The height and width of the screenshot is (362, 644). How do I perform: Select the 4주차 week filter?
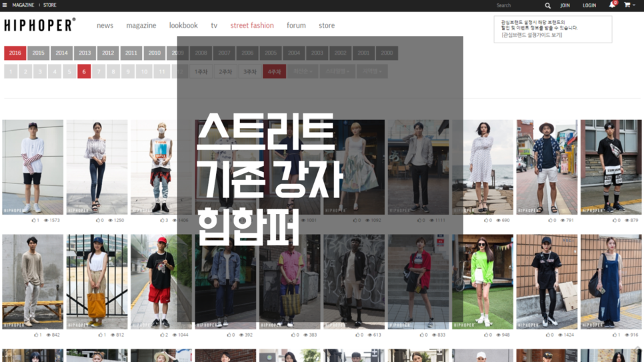pos(275,71)
